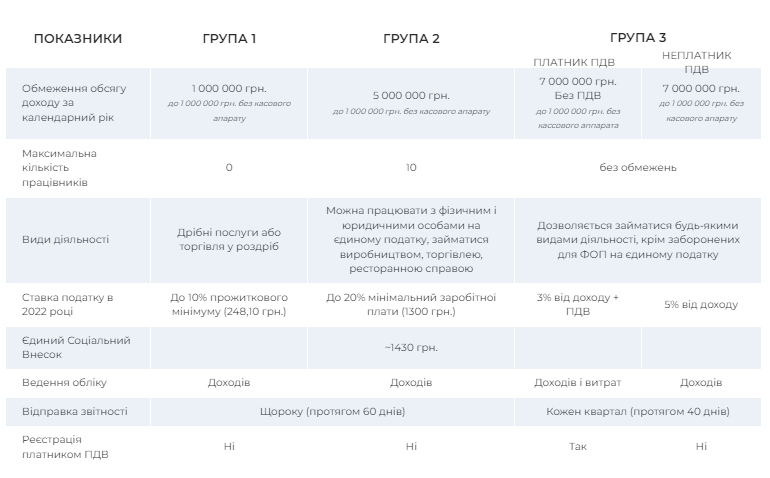Screen dimensions: 770x478
Task: Select the '3% від доходу + ПДВ' cell
Action: pos(578,304)
